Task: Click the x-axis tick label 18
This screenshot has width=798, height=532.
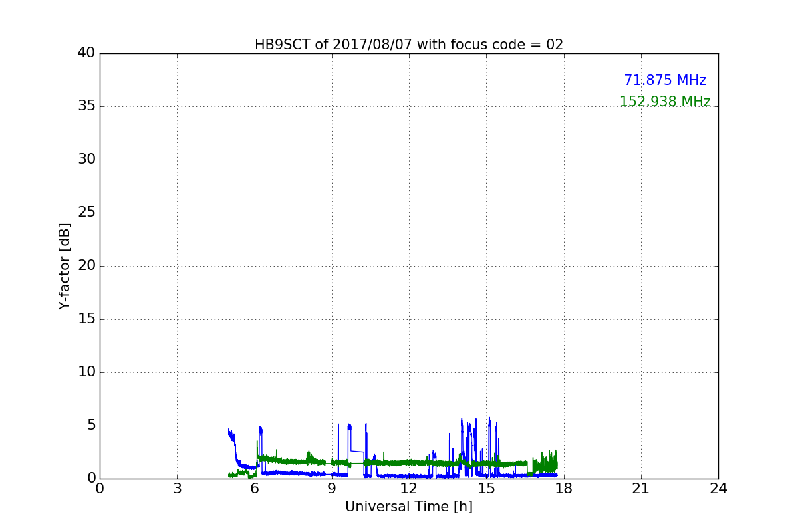Action: tap(564, 488)
